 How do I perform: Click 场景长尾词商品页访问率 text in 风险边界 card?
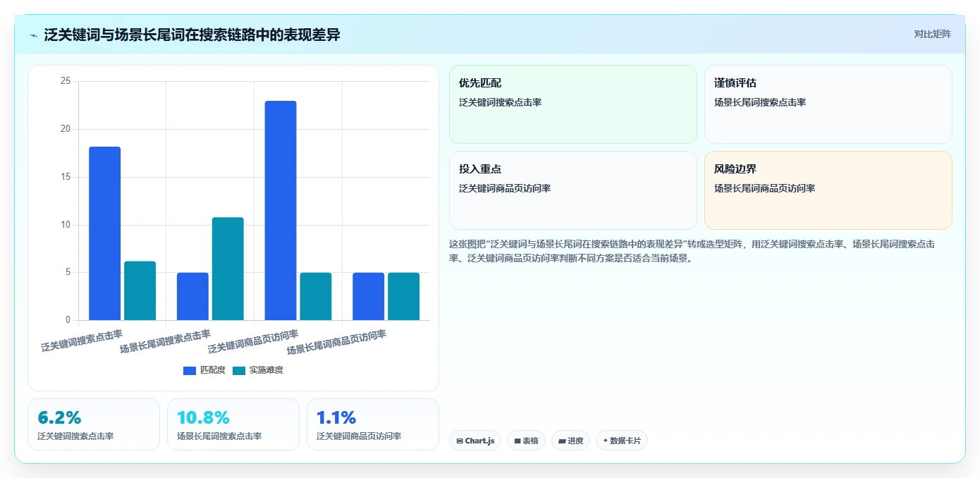764,188
